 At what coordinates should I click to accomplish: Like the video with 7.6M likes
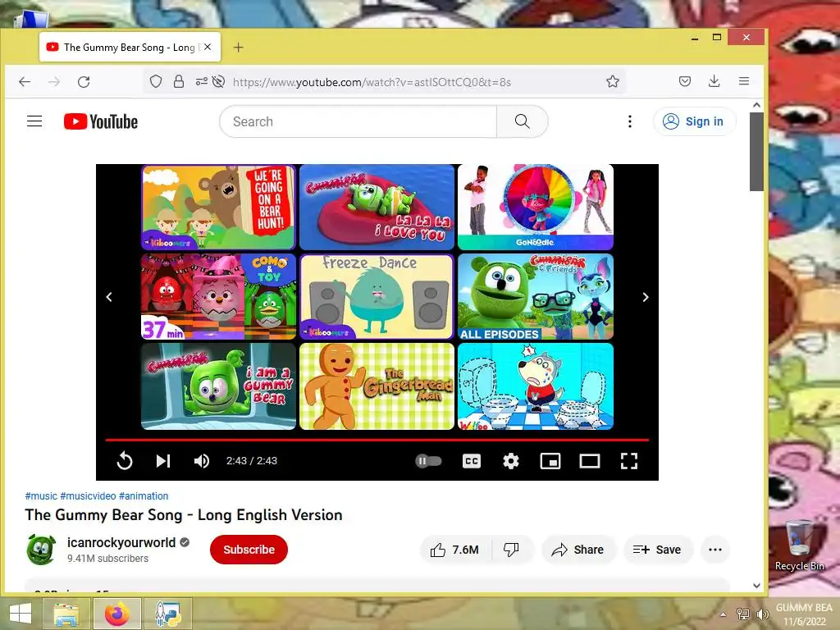(454, 550)
